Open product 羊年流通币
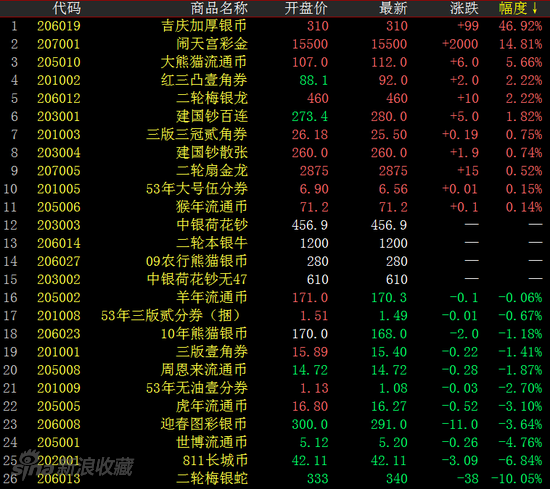550x489 pixels. pyautogui.click(x=212, y=298)
